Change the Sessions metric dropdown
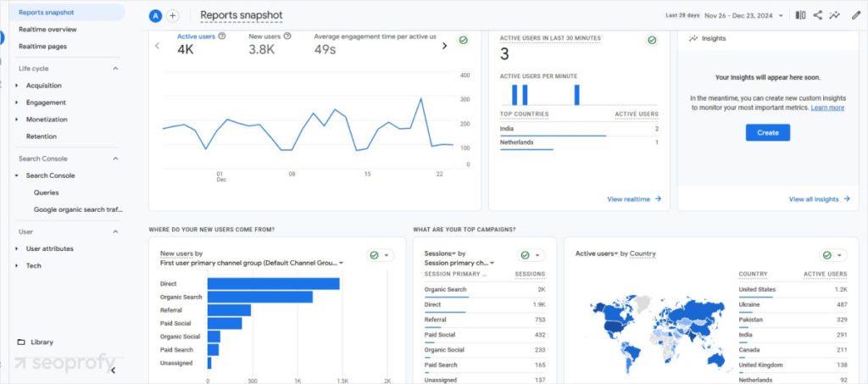The image size is (868, 384). point(440,254)
